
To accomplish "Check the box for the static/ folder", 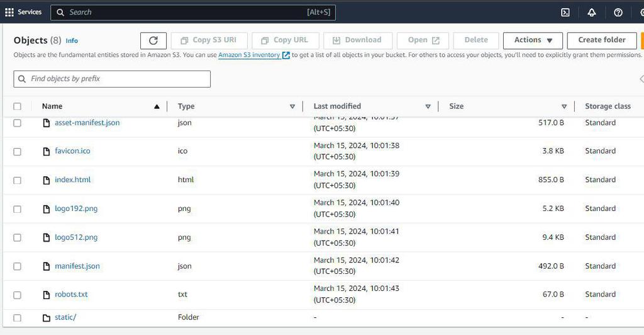I will 17,318.
